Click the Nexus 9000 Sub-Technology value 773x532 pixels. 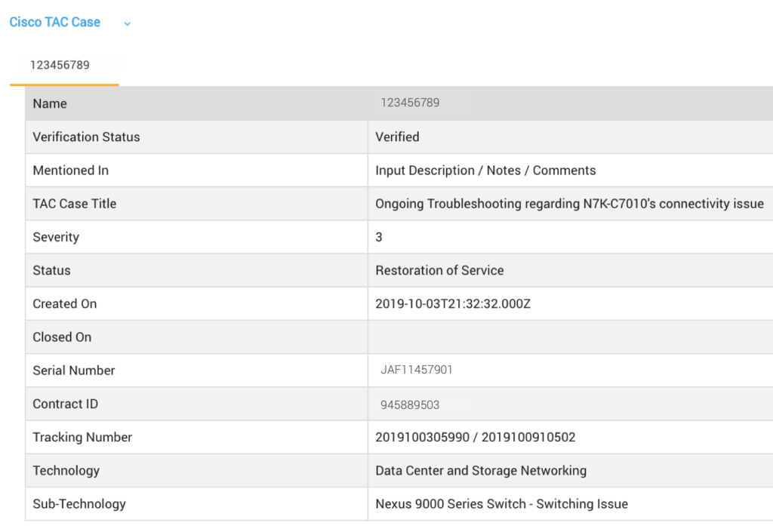tap(501, 503)
